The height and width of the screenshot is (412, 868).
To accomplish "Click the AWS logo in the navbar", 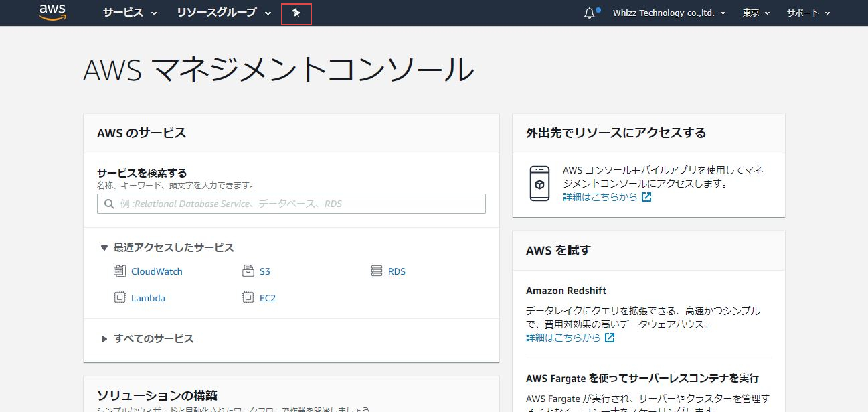I will click(52, 12).
